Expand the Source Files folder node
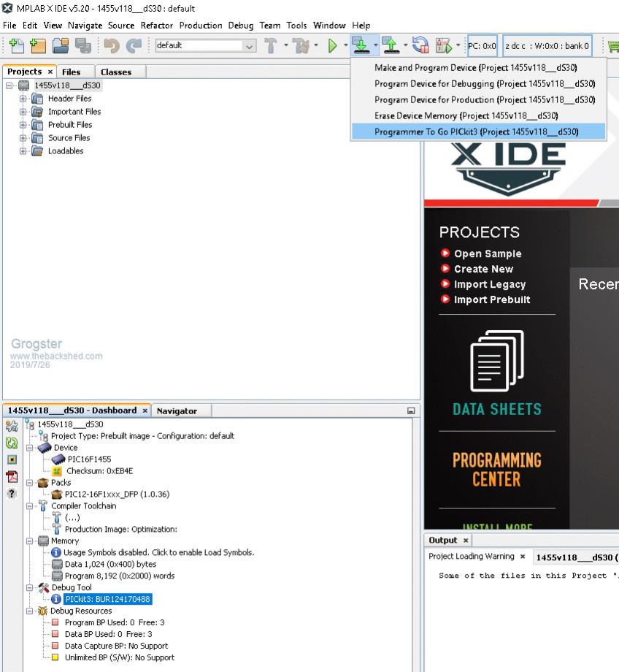This screenshot has height=672, width=619. tap(23, 138)
